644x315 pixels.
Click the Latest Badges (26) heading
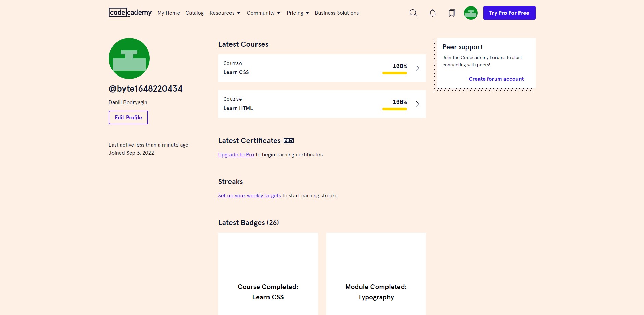(248, 223)
